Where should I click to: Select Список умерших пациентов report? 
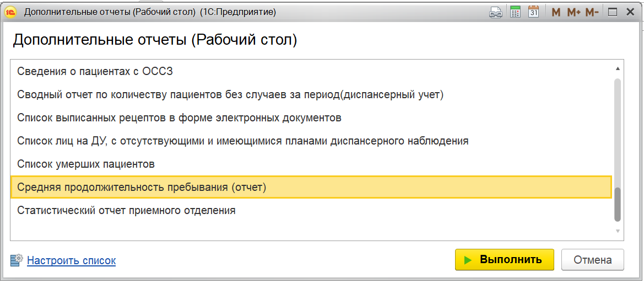coord(86,164)
